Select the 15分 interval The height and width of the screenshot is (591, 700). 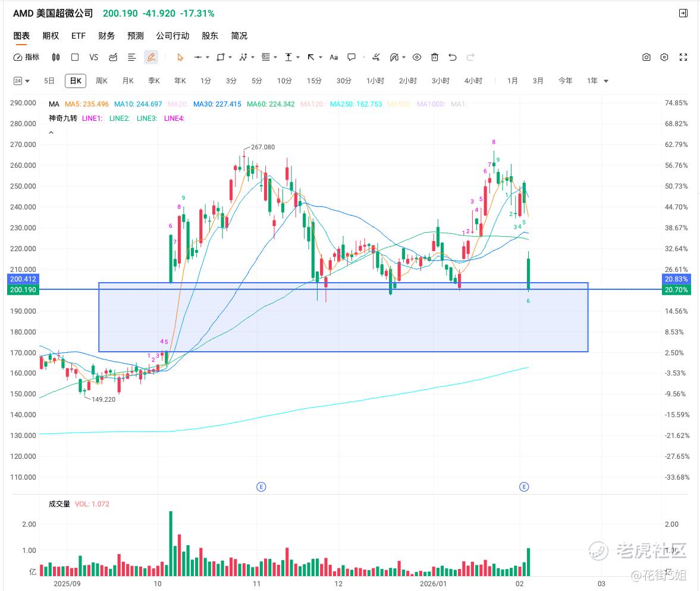pos(314,81)
